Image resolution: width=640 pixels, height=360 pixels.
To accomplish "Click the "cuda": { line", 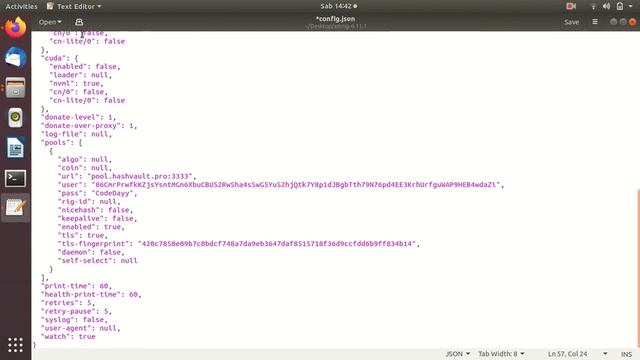I will [x=60, y=58].
